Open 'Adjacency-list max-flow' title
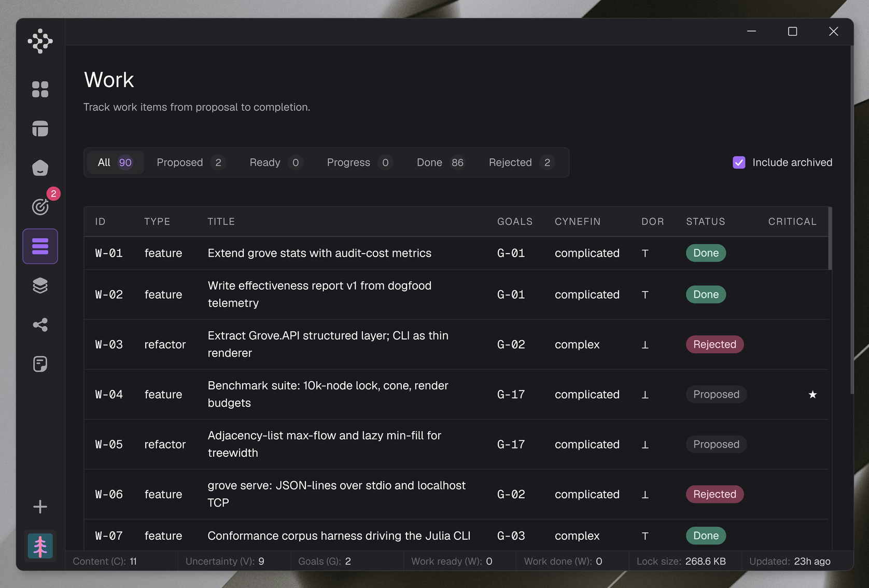The image size is (869, 588). point(325,444)
